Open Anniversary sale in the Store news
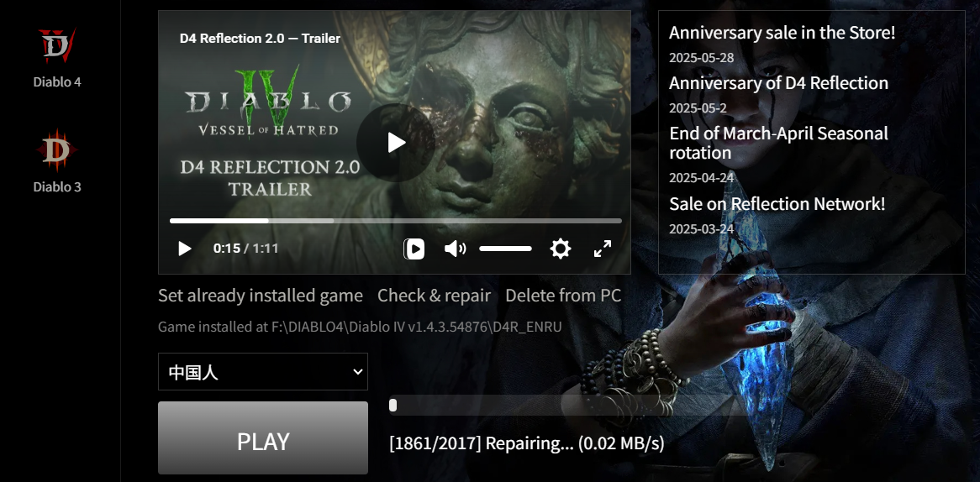Image resolution: width=980 pixels, height=482 pixels. (782, 33)
